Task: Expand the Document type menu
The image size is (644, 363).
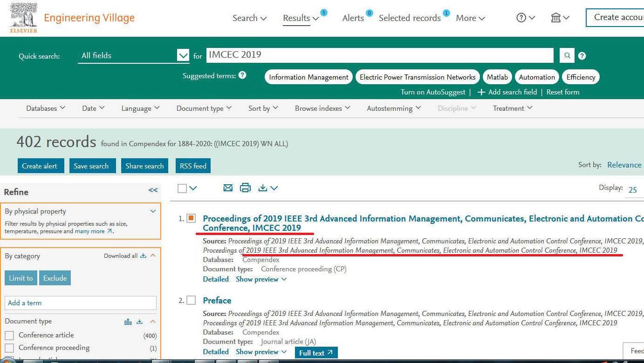Action: click(204, 108)
